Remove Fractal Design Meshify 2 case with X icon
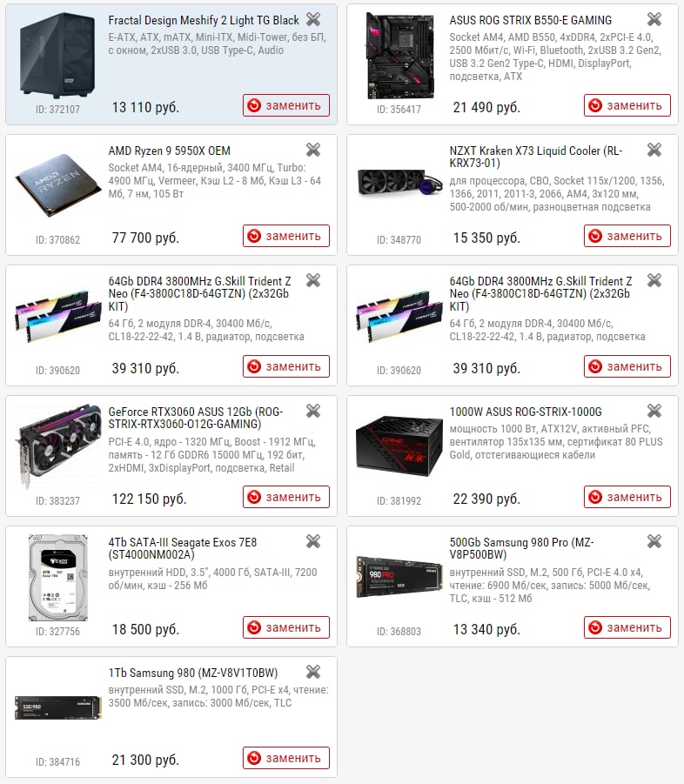The width and height of the screenshot is (684, 784). click(313, 19)
